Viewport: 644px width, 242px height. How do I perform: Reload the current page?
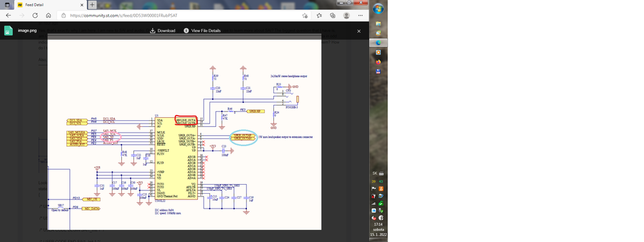(35, 15)
